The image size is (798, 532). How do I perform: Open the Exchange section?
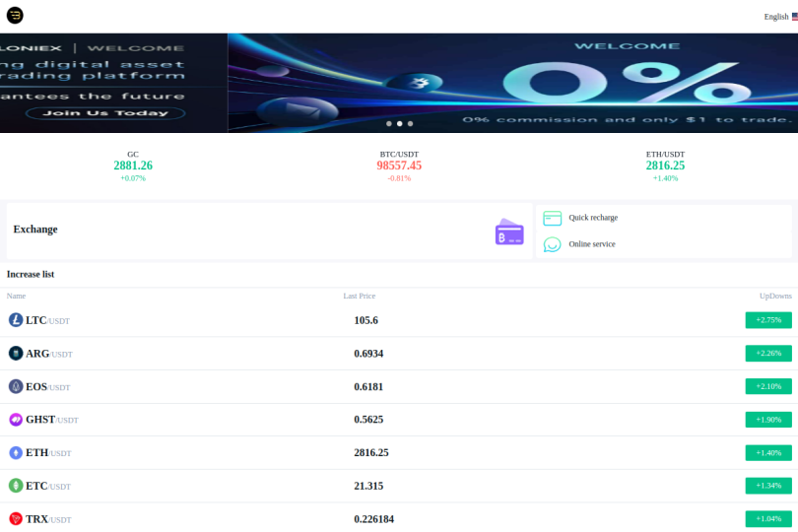point(269,231)
